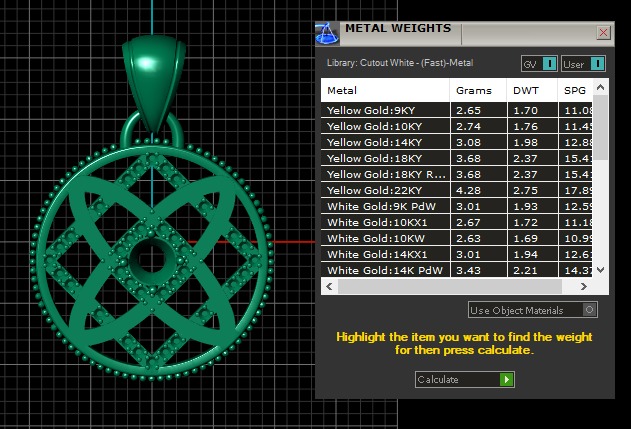Click the Metal Weights scale icon
The image size is (631, 429).
coord(327,33)
